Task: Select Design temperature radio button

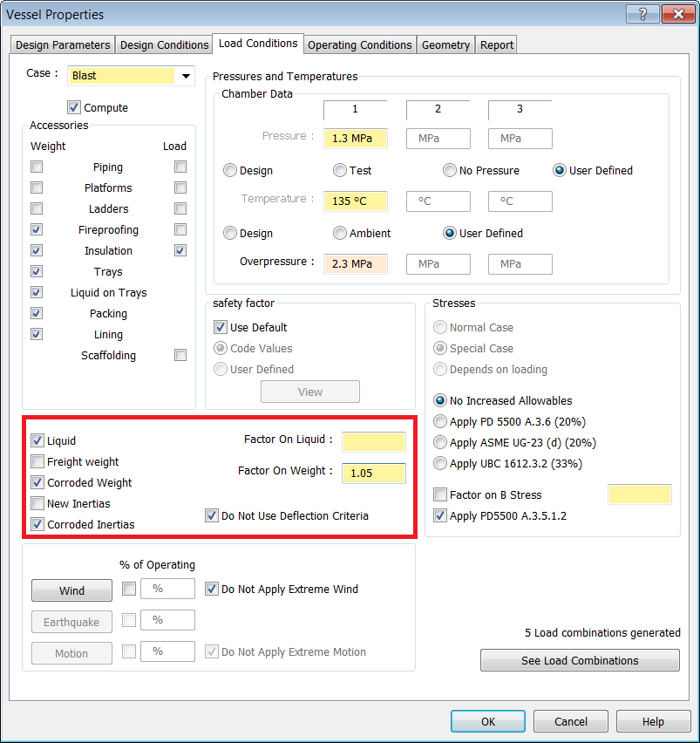Action: coord(230,233)
